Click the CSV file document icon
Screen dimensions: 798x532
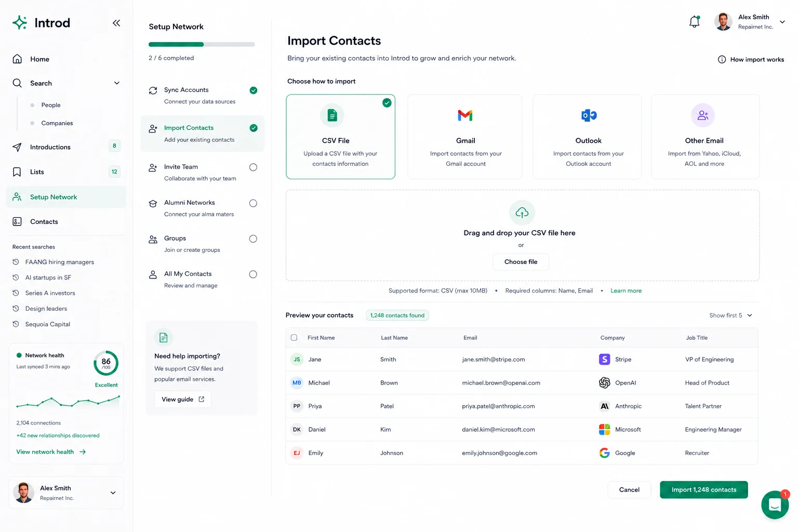tap(332, 115)
